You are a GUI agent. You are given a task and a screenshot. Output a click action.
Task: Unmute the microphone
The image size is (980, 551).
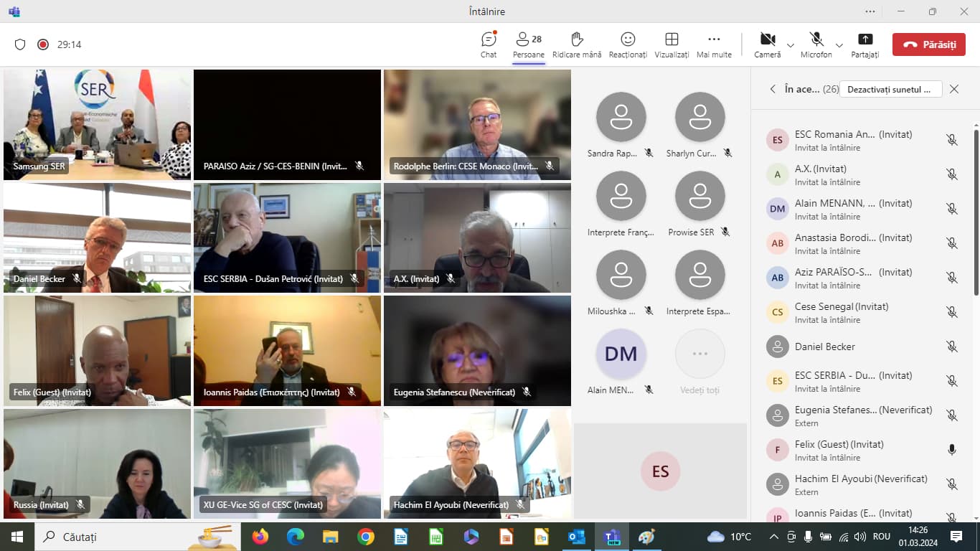[x=816, y=44]
